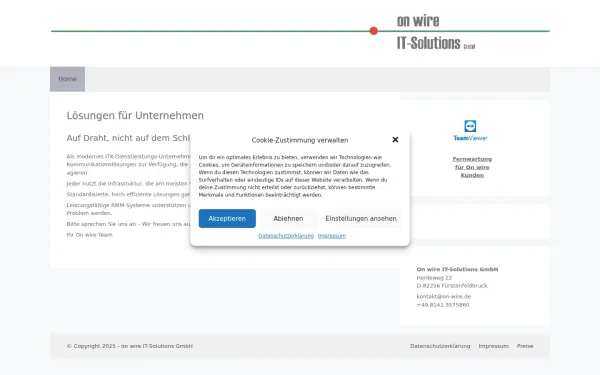
Task: Click the Cookie-Zustimmung verwalten title
Action: click(300, 140)
